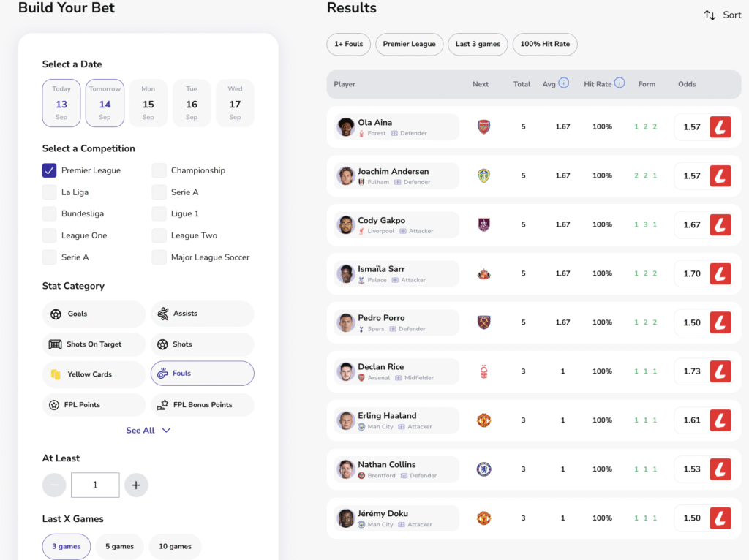Click the red bookmaker logo for Declan Rice
The image size is (749, 560).
coord(720,371)
